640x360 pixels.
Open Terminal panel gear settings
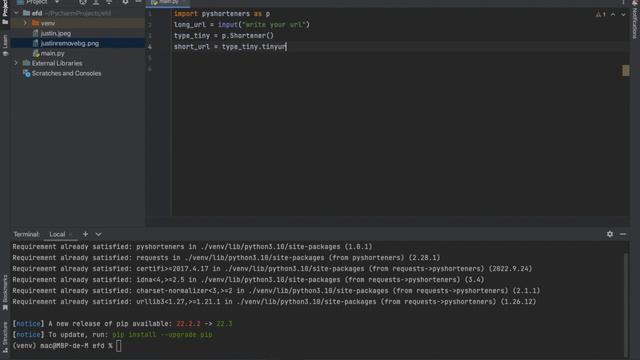(609, 234)
